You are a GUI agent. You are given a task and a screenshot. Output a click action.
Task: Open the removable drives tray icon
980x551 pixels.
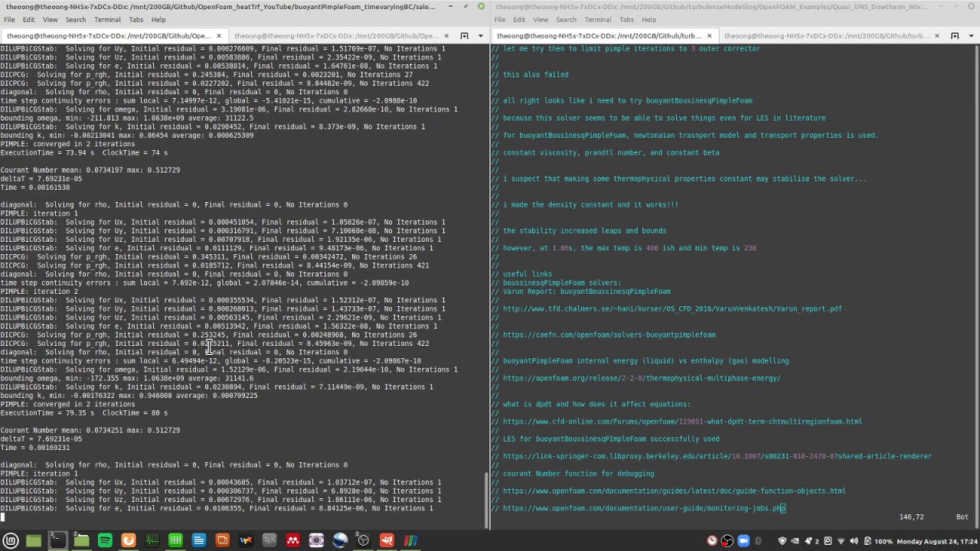tap(828, 540)
